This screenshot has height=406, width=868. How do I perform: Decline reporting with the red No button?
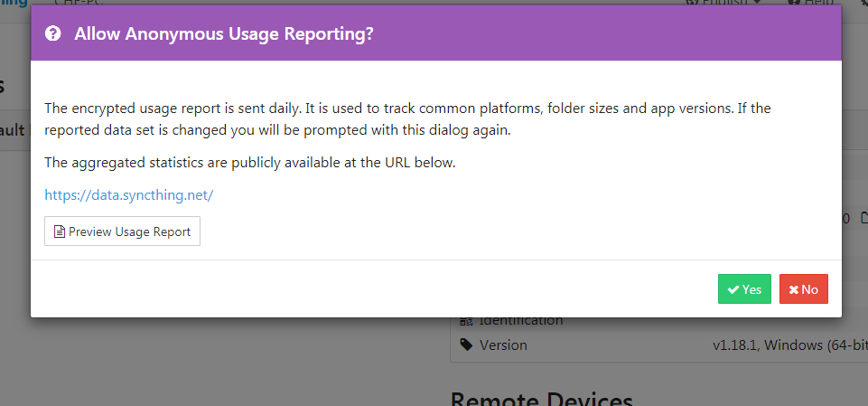(803, 289)
